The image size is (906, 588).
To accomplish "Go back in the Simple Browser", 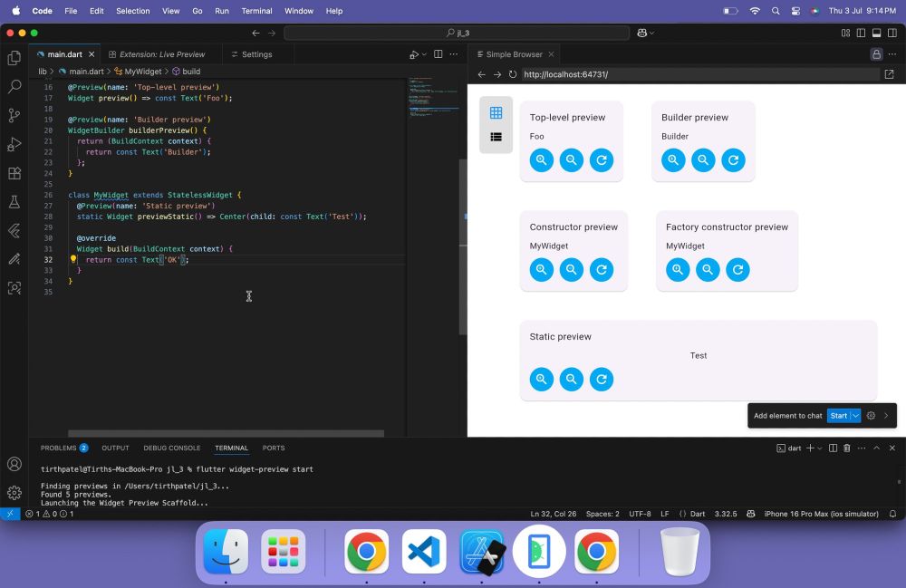I will point(481,74).
